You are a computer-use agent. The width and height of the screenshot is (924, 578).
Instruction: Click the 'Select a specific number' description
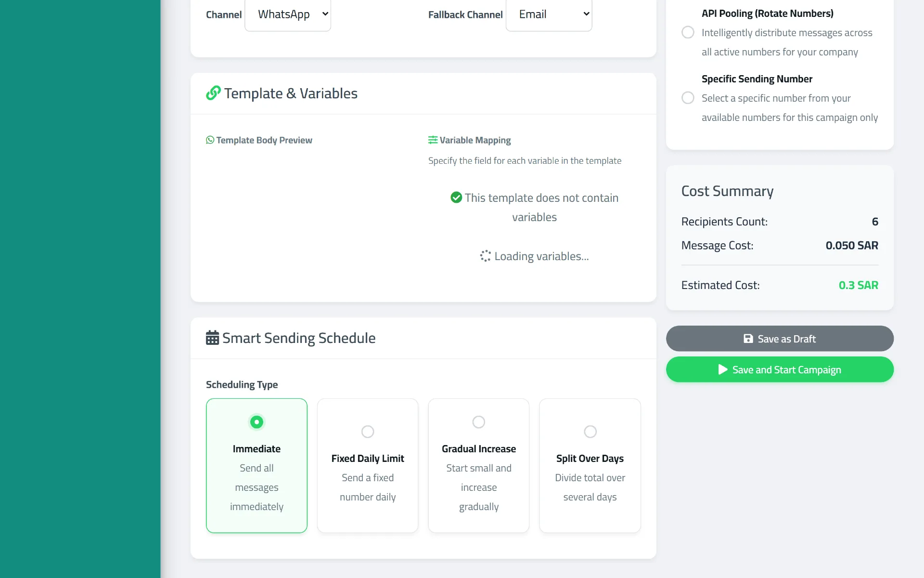pos(790,108)
